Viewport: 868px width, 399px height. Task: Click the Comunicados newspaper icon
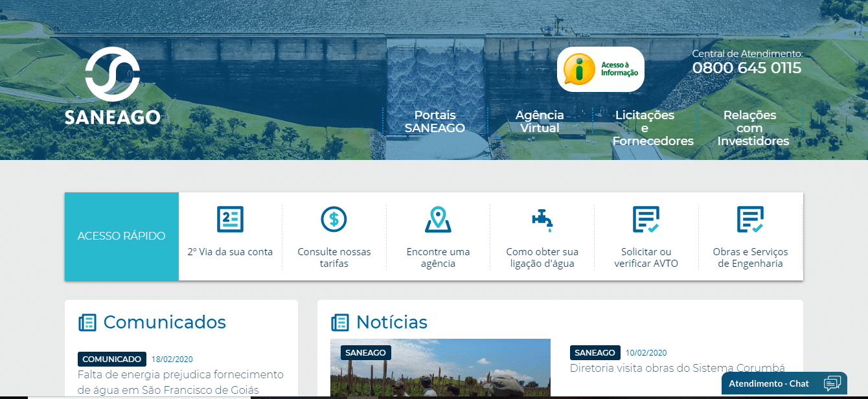coord(87,323)
